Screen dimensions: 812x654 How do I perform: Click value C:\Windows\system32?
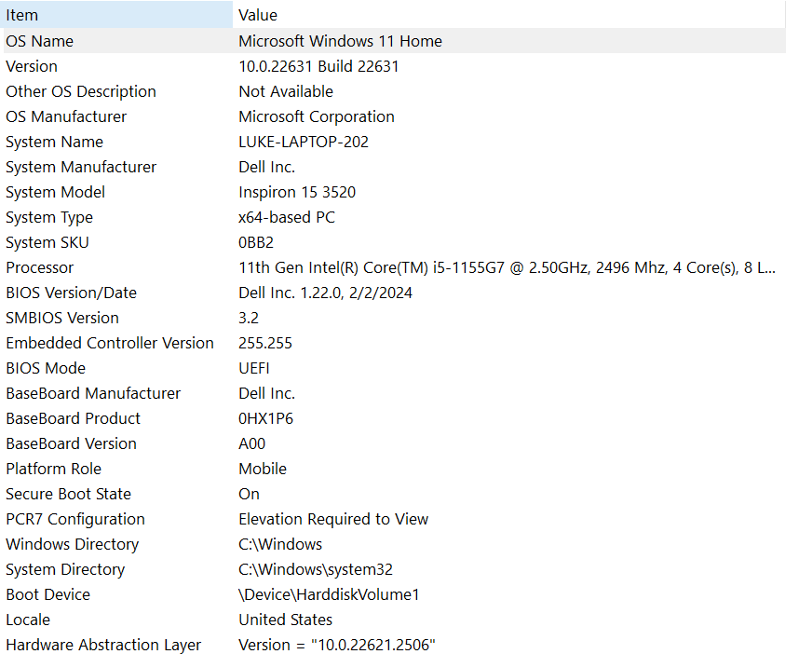(316, 569)
